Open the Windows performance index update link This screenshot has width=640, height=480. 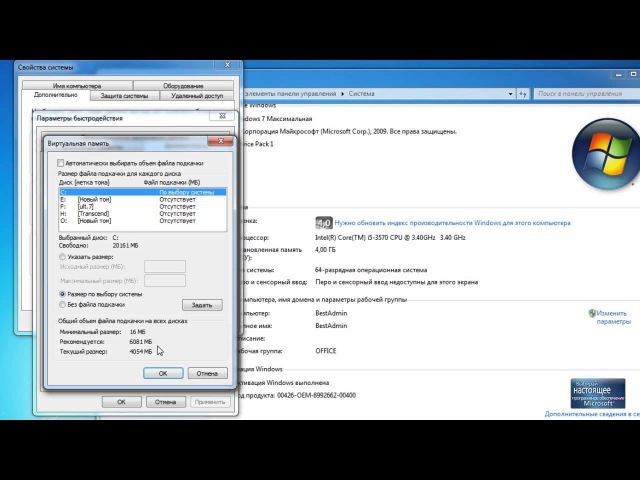pos(453,223)
